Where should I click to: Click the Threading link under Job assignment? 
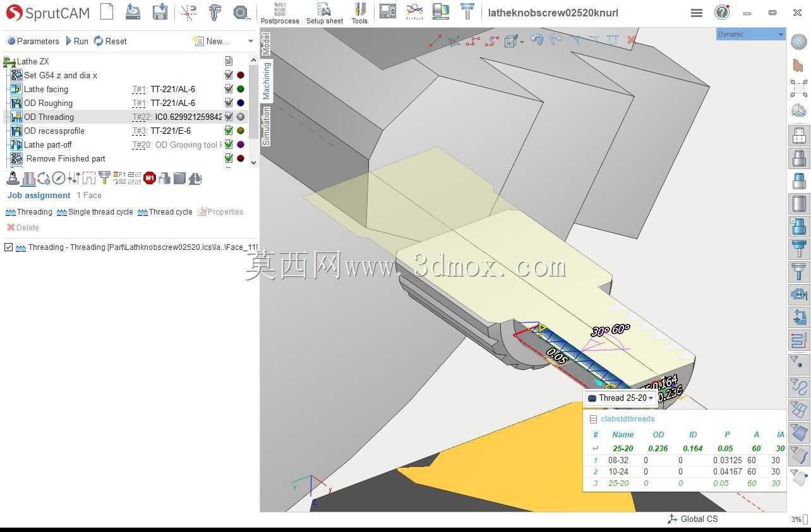(x=29, y=212)
